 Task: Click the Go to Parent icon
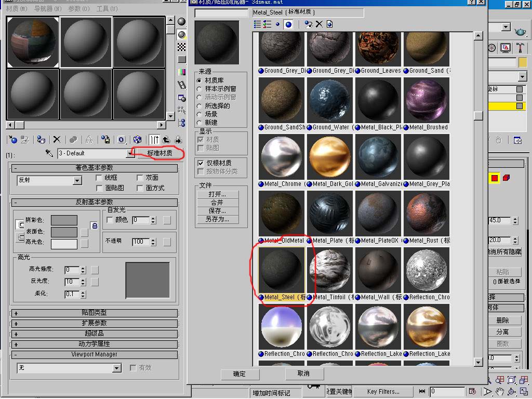[x=166, y=139]
